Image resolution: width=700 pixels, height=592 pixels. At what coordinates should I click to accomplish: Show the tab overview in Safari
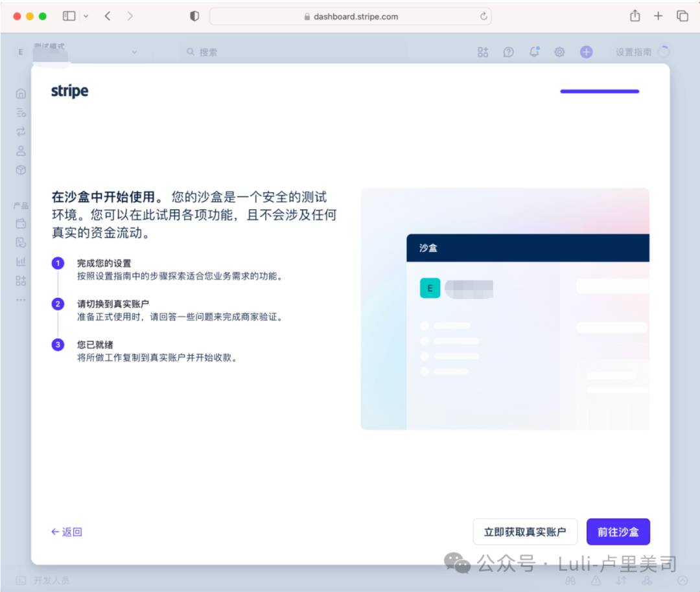tap(682, 16)
